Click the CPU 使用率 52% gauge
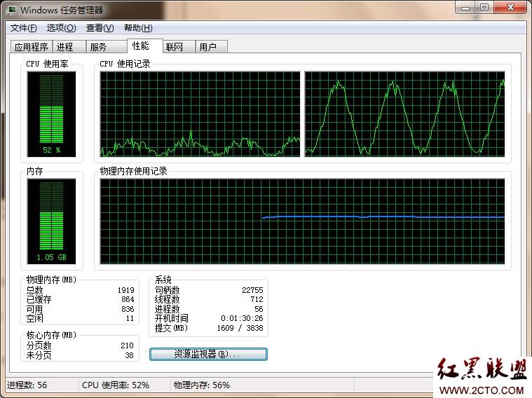 (52, 114)
